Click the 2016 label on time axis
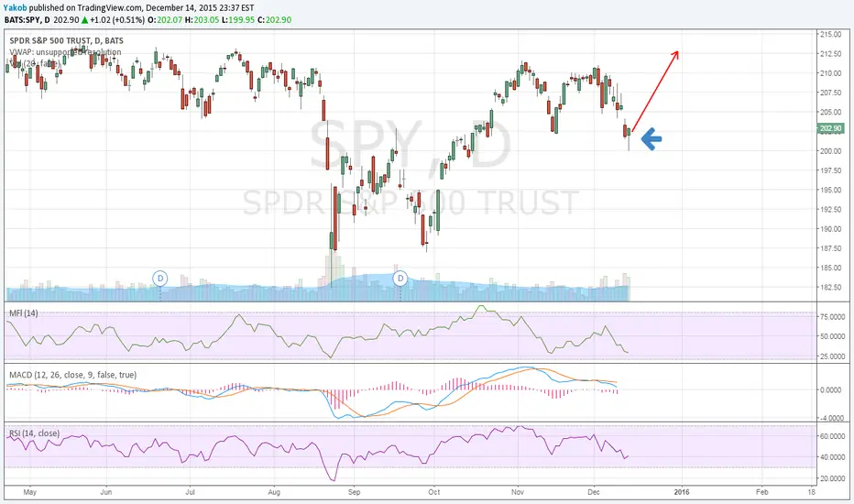 [682, 492]
